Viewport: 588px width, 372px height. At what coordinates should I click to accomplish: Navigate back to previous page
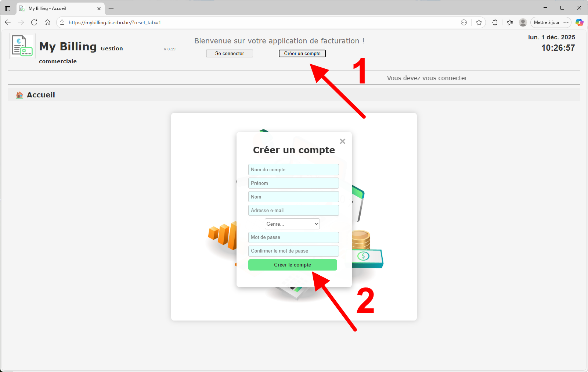pos(8,22)
